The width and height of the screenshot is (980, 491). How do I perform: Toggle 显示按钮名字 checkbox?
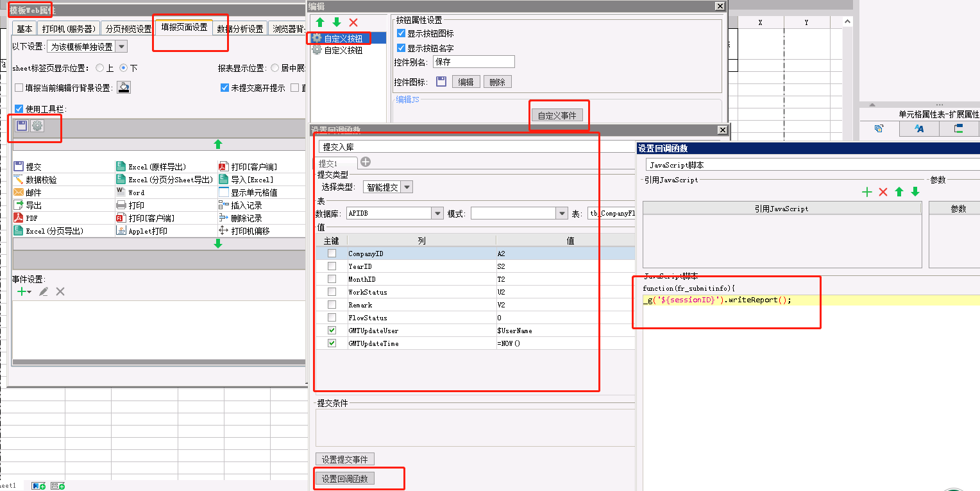pyautogui.click(x=401, y=48)
